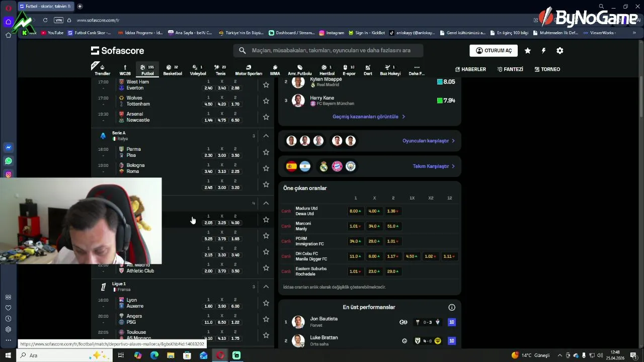
Task: Click the E-spor mouse icon
Action: coord(346,67)
